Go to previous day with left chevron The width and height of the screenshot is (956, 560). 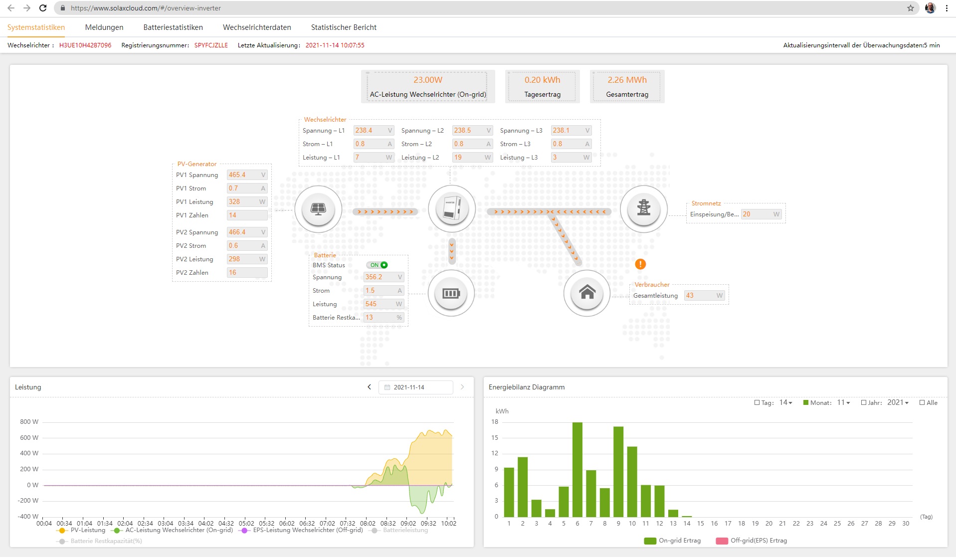coord(369,387)
